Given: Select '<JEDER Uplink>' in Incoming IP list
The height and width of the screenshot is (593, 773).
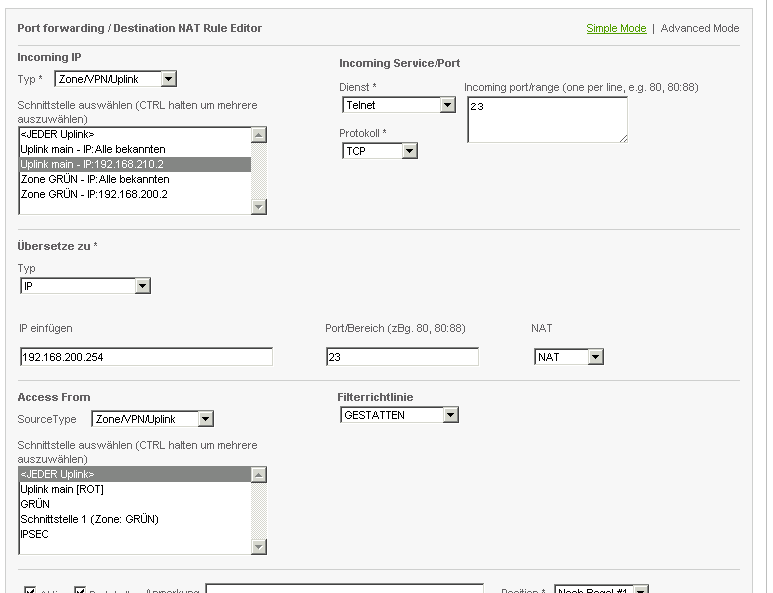Looking at the screenshot, I should 134,134.
